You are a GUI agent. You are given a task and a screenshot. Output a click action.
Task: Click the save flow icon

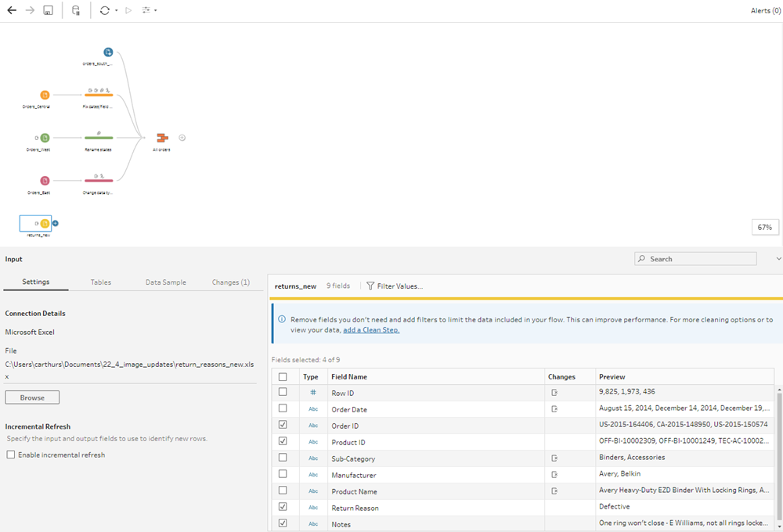[x=48, y=10]
